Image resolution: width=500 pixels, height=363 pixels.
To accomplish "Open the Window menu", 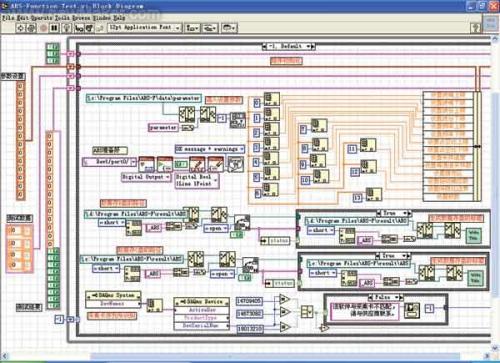I will pos(102,17).
